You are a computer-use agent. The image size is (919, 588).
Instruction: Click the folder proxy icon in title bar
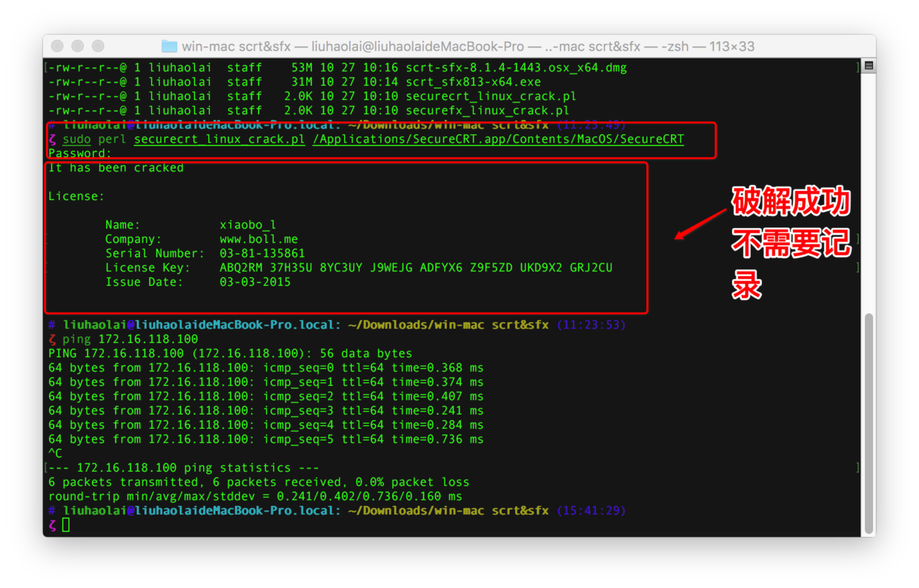click(x=170, y=46)
